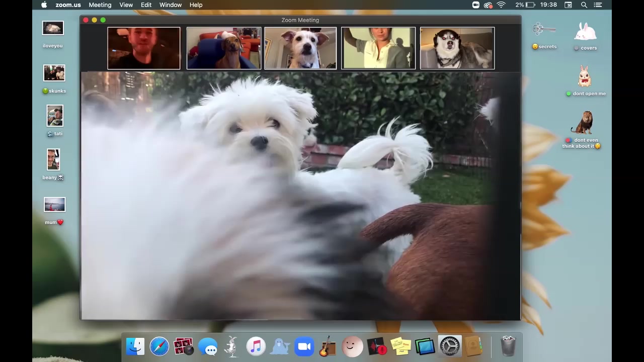Click the blue walrus dock icon
644x362 pixels.
pyautogui.click(x=280, y=346)
